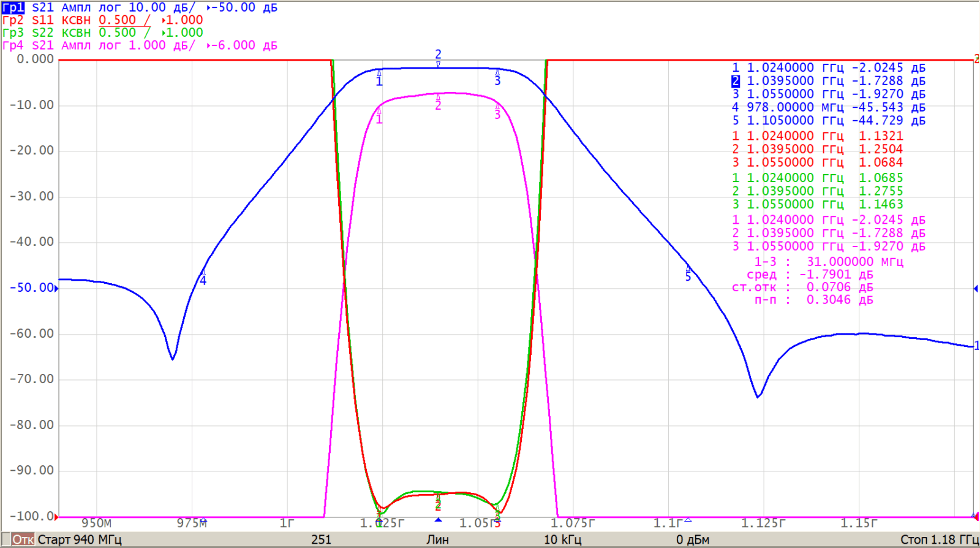This screenshot has width=980, height=548.
Task: Click the 10 кГц IF bandwidth field
Action: point(562,540)
